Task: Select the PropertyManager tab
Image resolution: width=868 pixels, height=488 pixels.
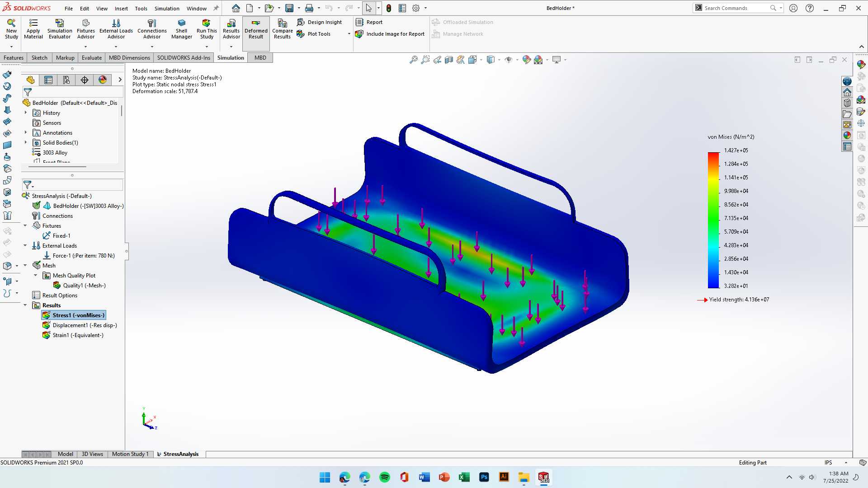Action: tap(48, 80)
